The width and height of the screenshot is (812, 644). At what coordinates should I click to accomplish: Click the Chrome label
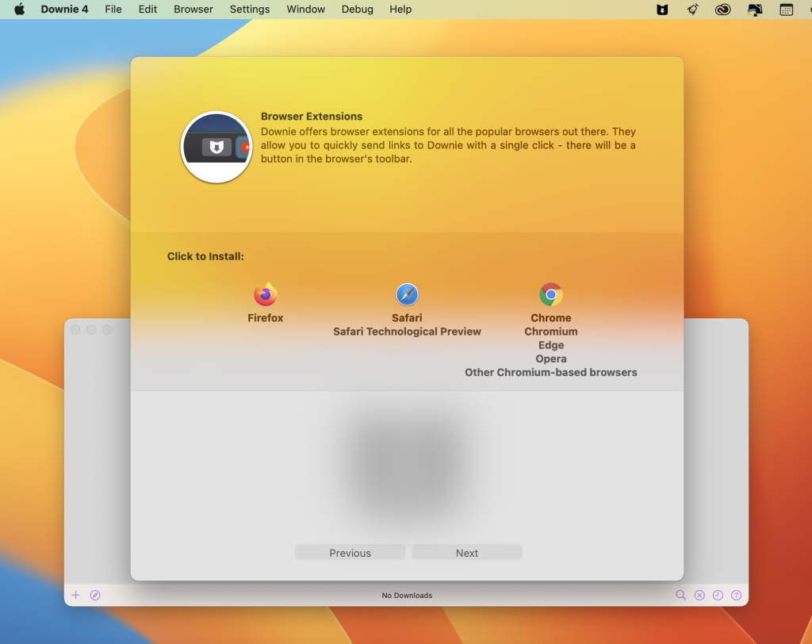point(551,317)
